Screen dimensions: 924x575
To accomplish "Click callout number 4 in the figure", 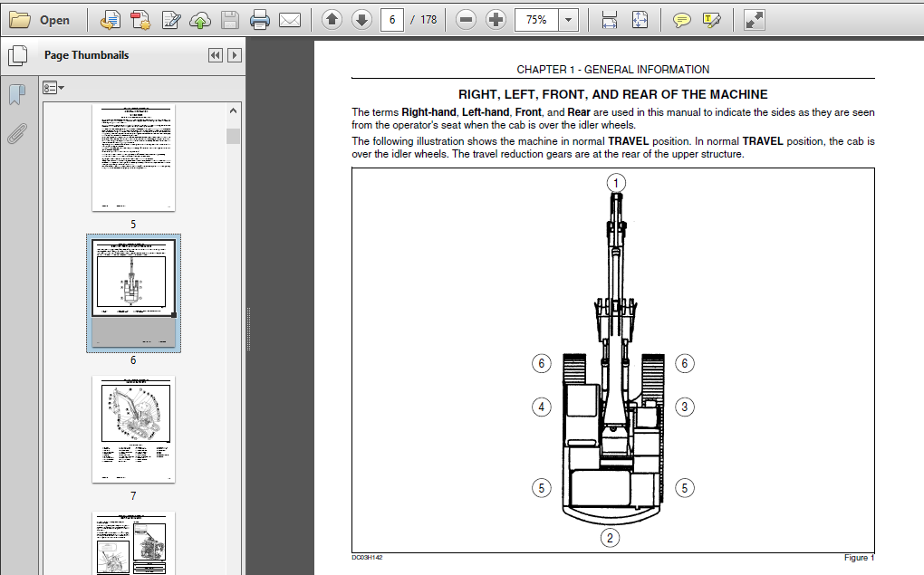I will click(542, 407).
